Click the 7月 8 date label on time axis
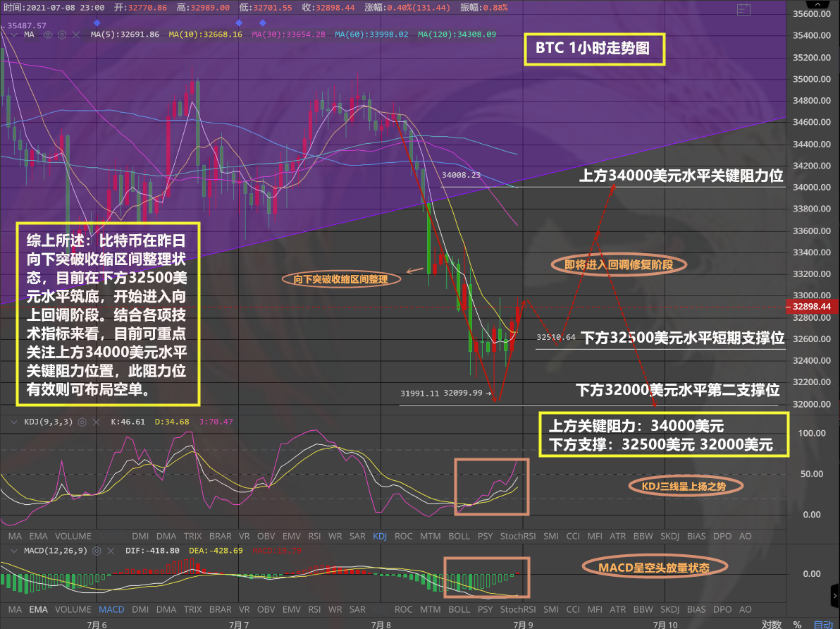The width and height of the screenshot is (840, 629). point(381,625)
